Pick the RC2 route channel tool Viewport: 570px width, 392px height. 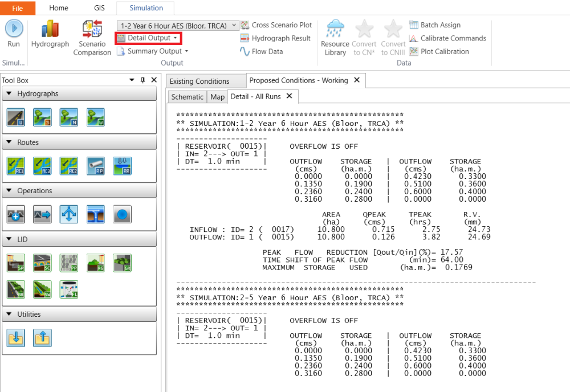click(69, 166)
